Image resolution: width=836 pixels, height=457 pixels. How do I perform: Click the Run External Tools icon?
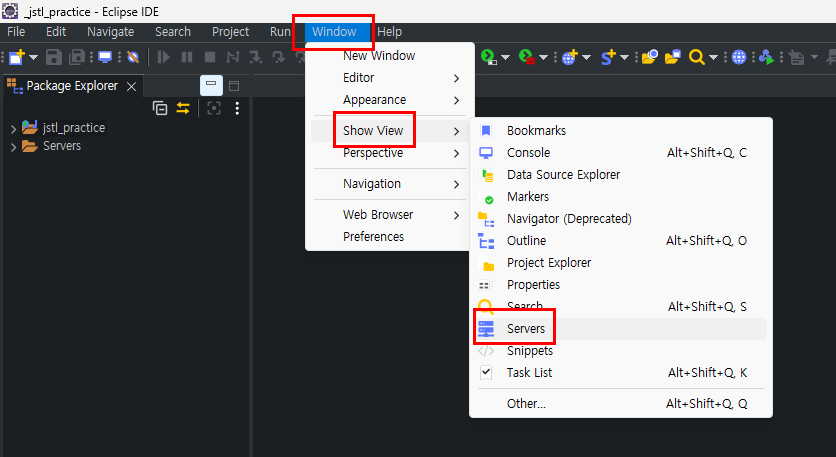(527, 57)
